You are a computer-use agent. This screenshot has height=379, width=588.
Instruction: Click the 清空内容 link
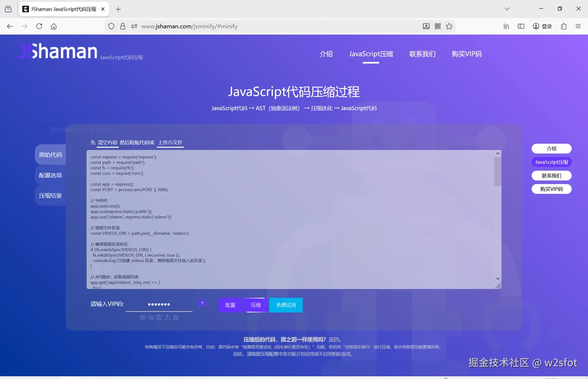tap(107, 142)
